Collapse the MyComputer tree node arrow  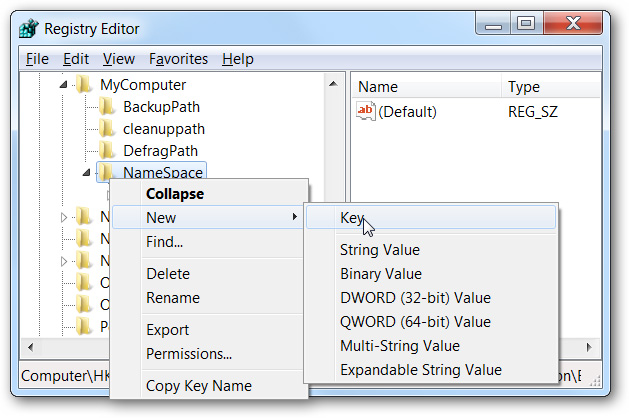64,86
